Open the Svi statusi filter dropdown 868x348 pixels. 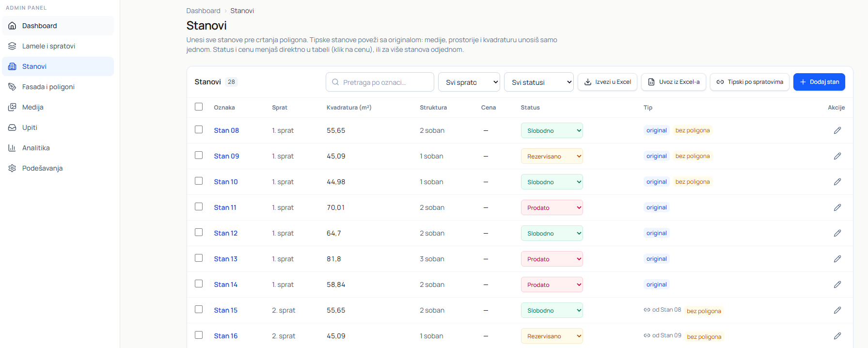click(x=539, y=82)
